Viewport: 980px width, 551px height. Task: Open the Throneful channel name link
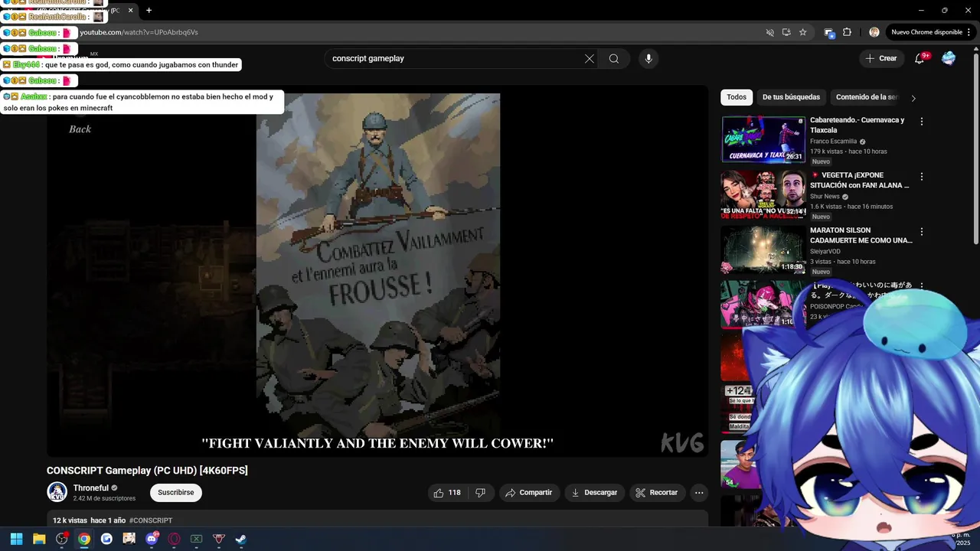tap(91, 488)
